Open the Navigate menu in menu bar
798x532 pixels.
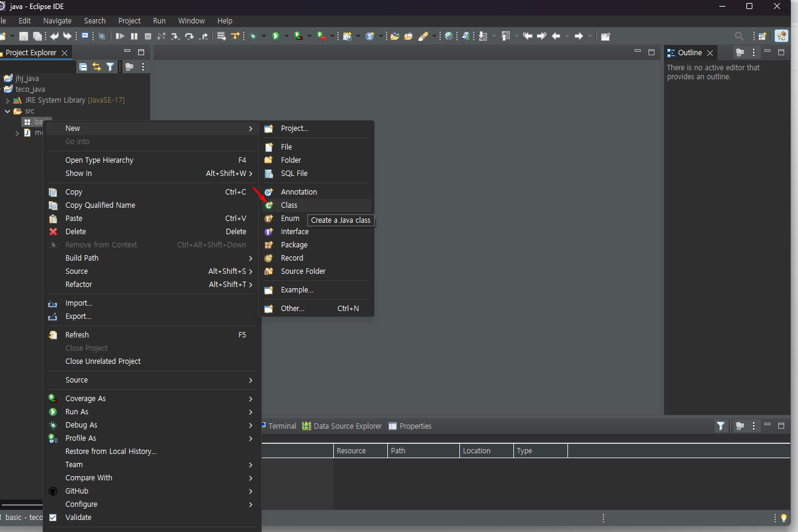click(57, 20)
